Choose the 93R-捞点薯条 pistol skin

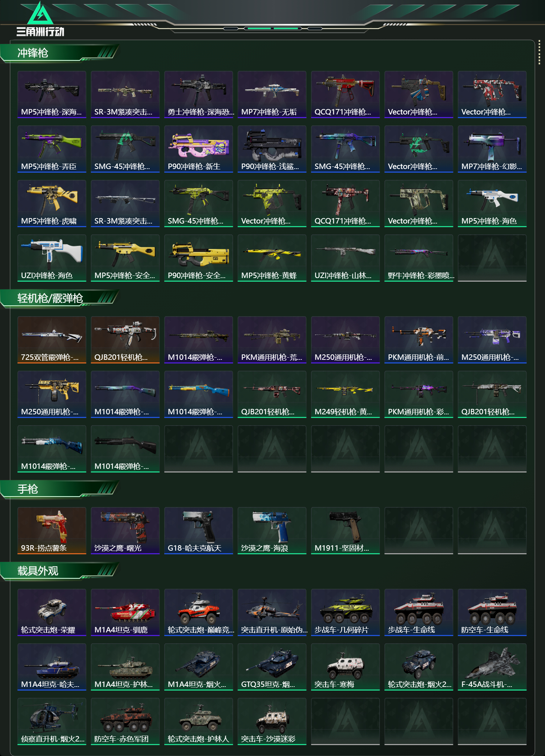(52, 531)
